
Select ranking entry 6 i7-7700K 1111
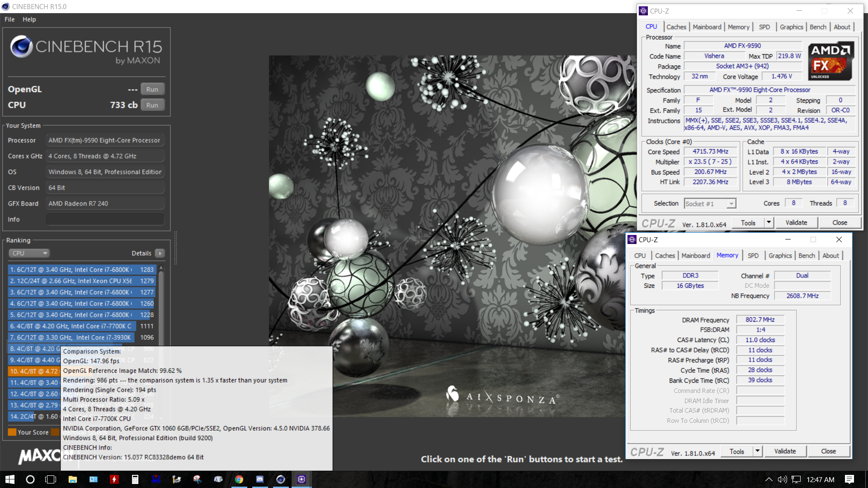tap(82, 326)
